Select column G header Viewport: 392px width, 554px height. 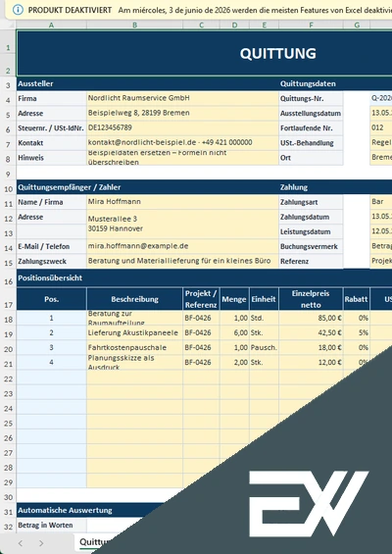[x=357, y=25]
